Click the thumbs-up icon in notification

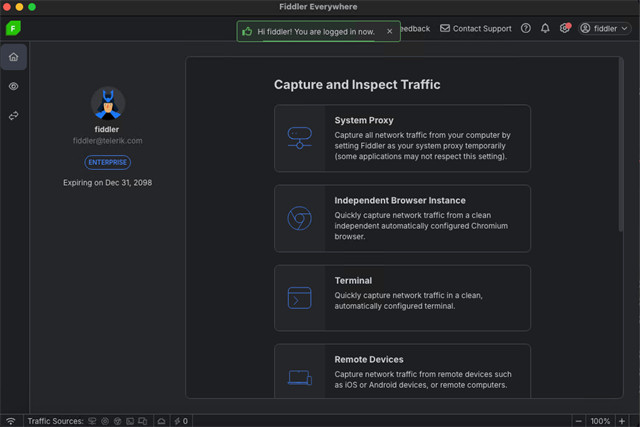(x=247, y=31)
